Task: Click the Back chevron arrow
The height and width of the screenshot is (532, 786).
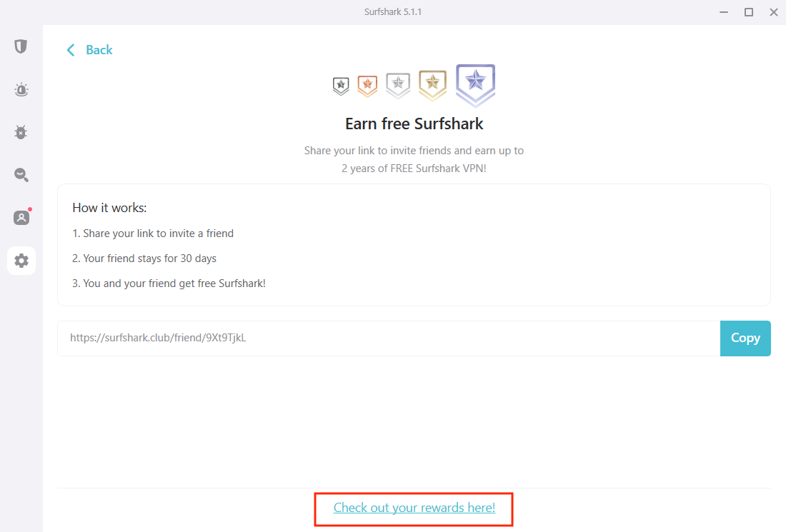Action: pyautogui.click(x=71, y=50)
